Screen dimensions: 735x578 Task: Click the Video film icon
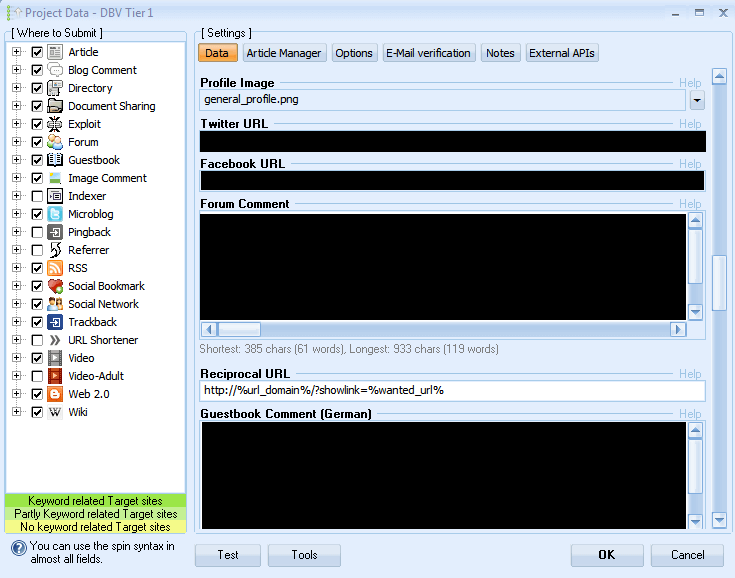click(x=55, y=358)
